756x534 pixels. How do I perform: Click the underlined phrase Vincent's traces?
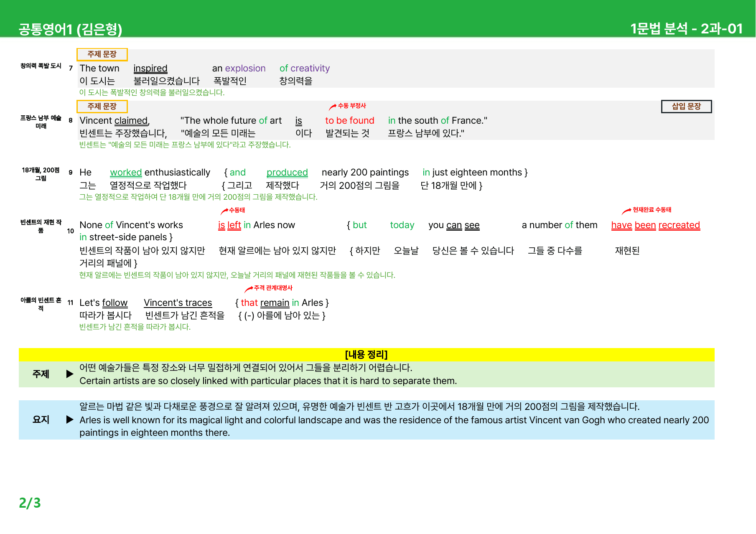click(x=178, y=303)
